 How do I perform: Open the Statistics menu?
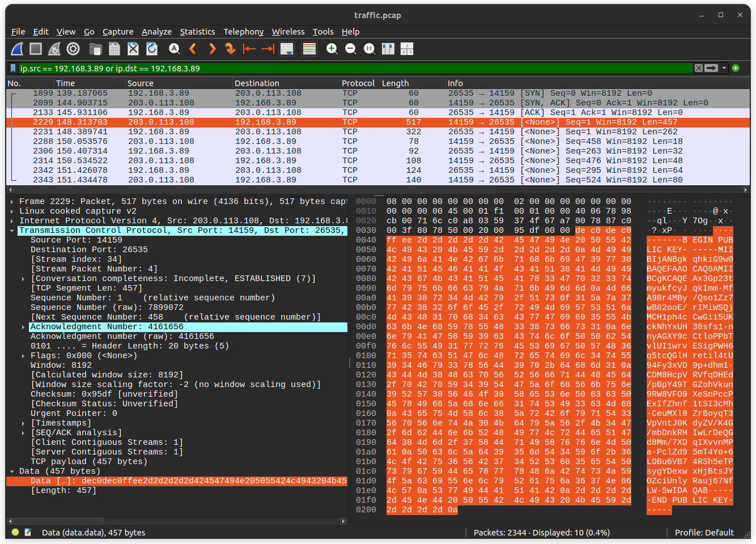[197, 32]
